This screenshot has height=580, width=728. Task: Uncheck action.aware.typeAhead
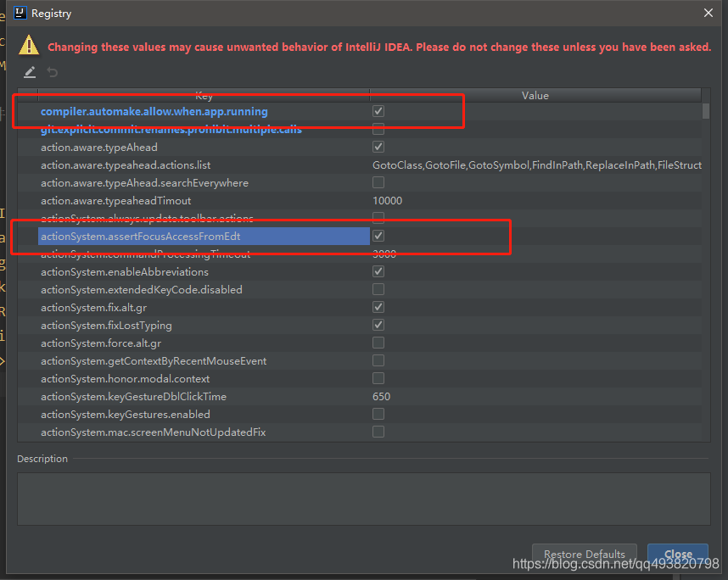click(x=378, y=147)
